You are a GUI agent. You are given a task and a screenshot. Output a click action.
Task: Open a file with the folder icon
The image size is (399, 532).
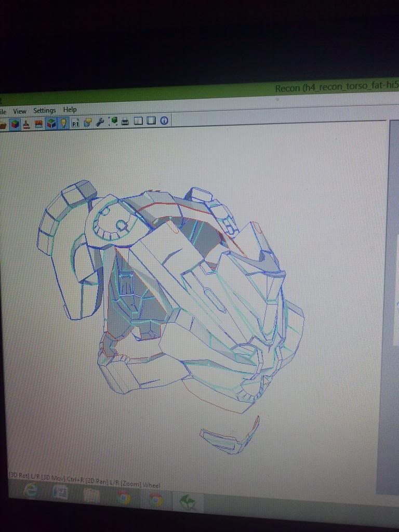2,125
